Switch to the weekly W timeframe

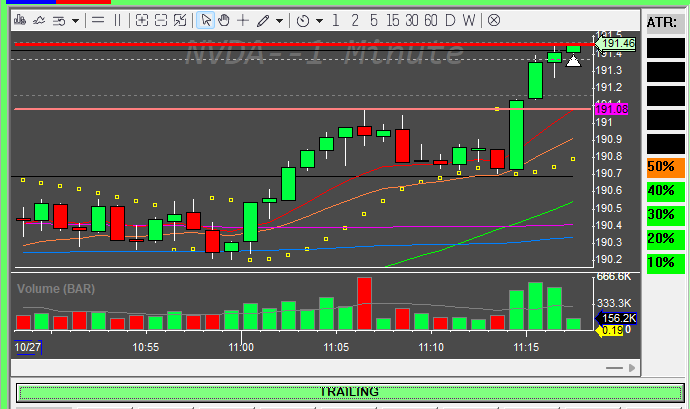469,20
